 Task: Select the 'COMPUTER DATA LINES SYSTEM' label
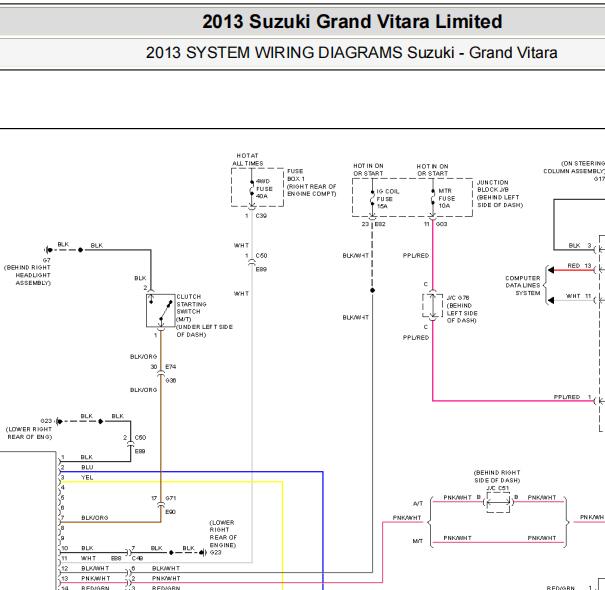(x=523, y=286)
